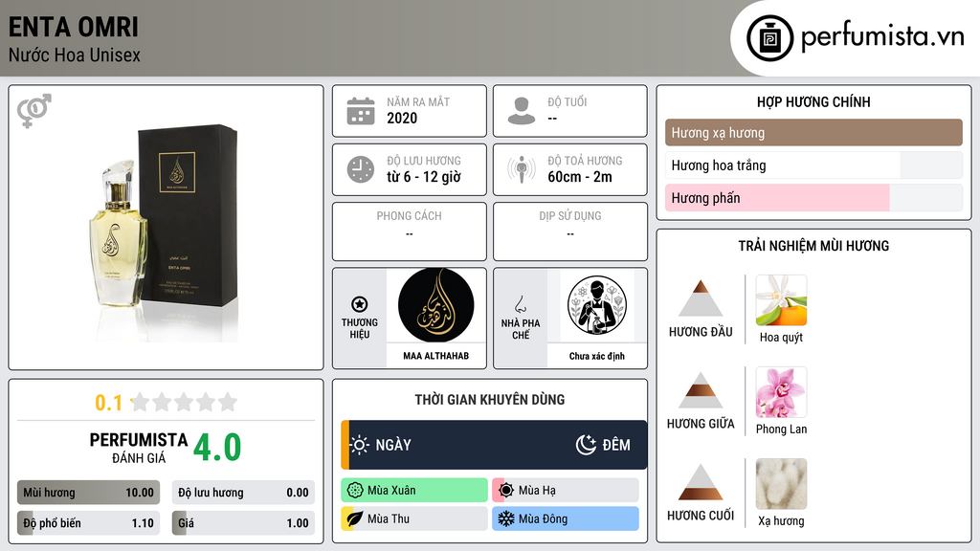Click the sillage value 60cm - 2m
Viewport: 980px width, 551px height.
coord(580,177)
